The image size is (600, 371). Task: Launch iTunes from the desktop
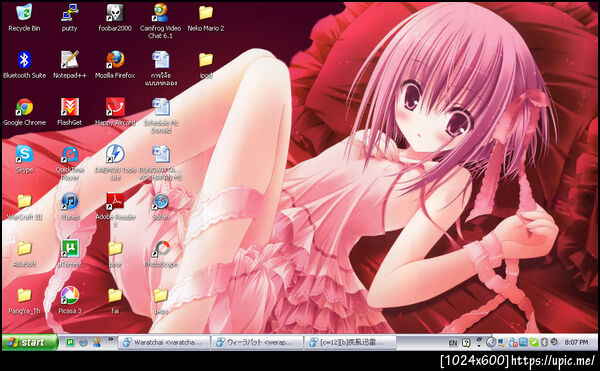pyautogui.click(x=70, y=207)
